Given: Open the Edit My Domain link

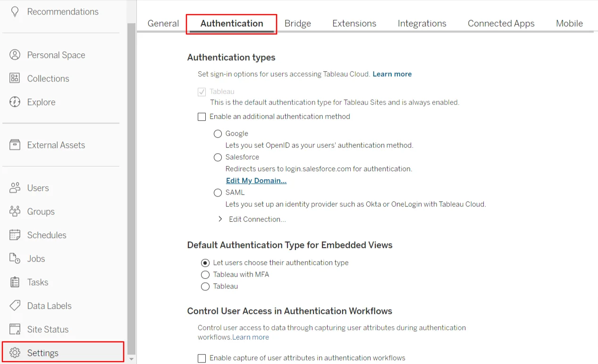Looking at the screenshot, I should pyautogui.click(x=256, y=181).
